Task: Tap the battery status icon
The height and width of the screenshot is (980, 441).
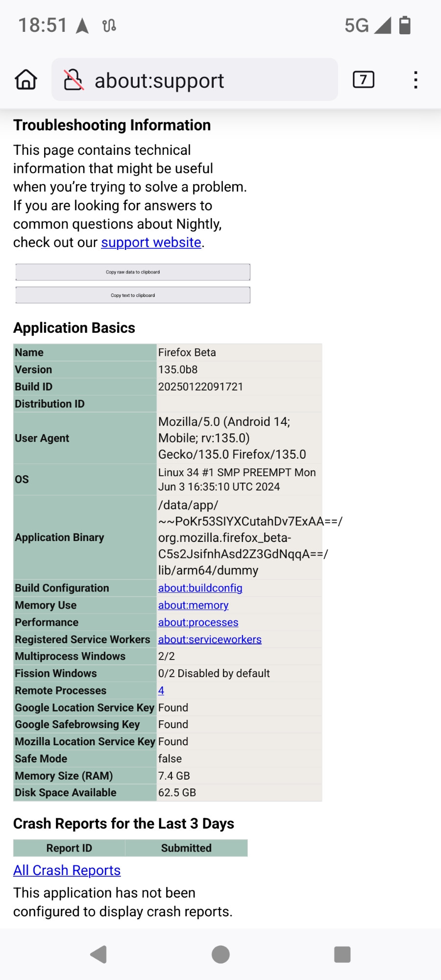Action: click(x=405, y=25)
